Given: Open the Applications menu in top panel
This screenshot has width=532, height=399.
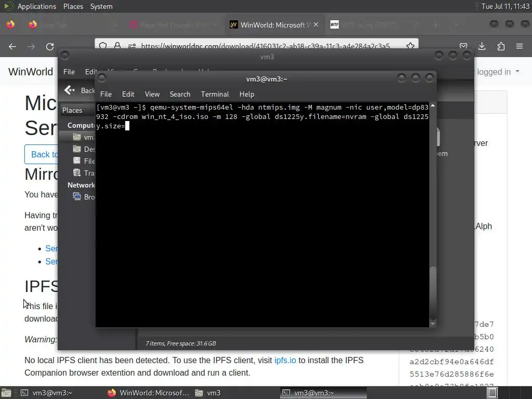Looking at the screenshot, I should [37, 6].
